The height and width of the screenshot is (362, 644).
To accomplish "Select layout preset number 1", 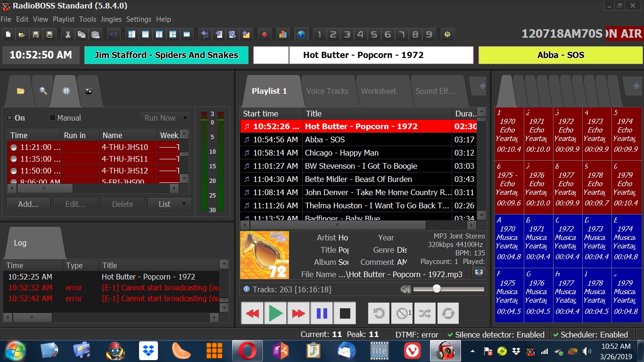I will [x=319, y=34].
